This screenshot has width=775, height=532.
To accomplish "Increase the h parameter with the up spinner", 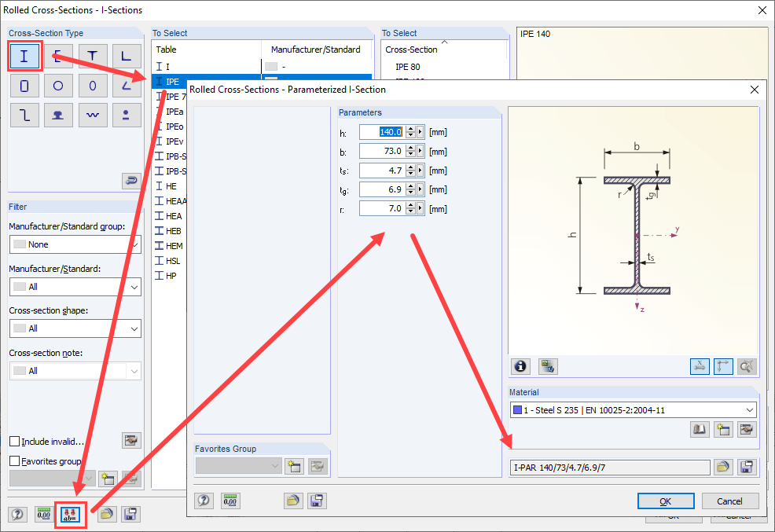I will pos(411,130).
